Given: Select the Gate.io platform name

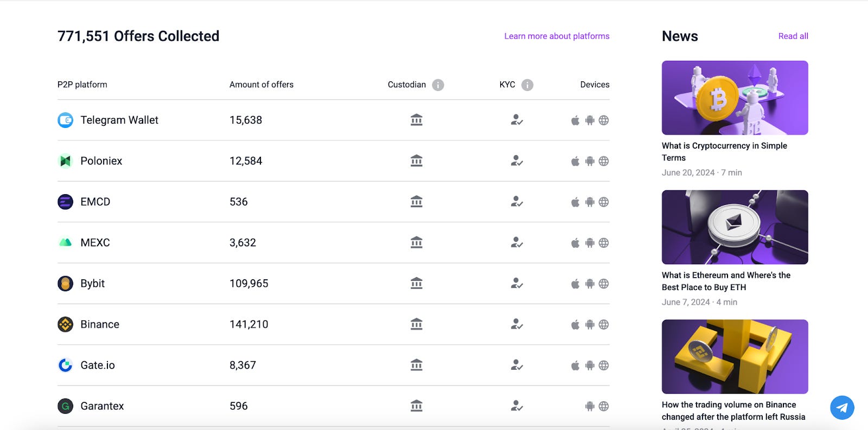Looking at the screenshot, I should pos(98,365).
